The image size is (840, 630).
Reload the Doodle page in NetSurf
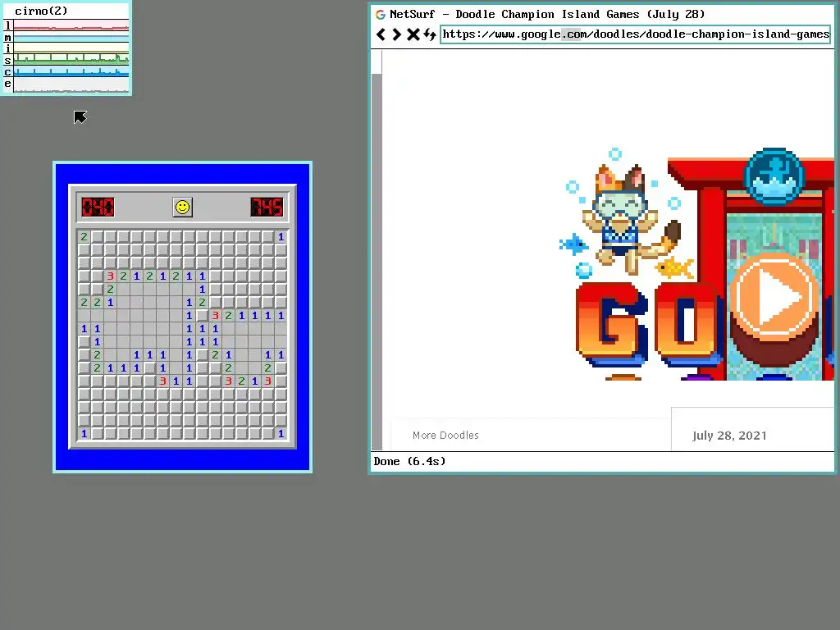point(430,34)
